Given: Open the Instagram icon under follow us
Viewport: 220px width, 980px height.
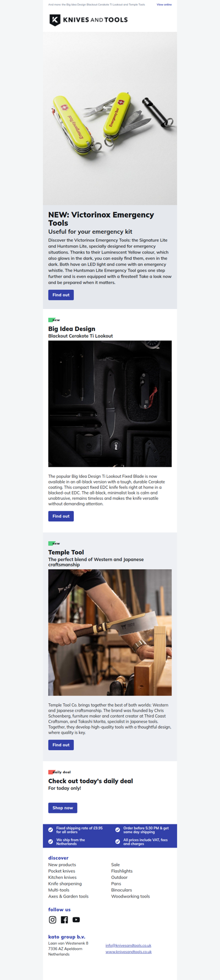Looking at the screenshot, I should (53, 920).
